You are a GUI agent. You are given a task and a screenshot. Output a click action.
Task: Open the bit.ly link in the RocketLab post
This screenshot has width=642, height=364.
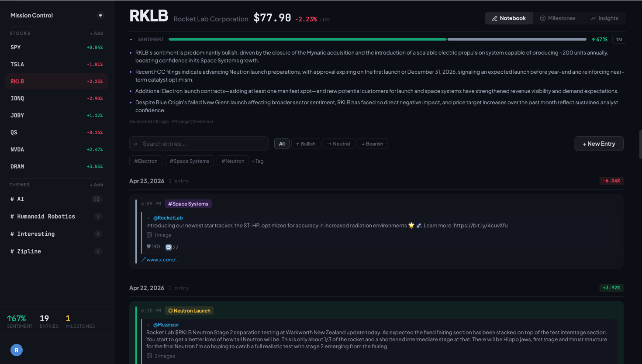point(480,226)
